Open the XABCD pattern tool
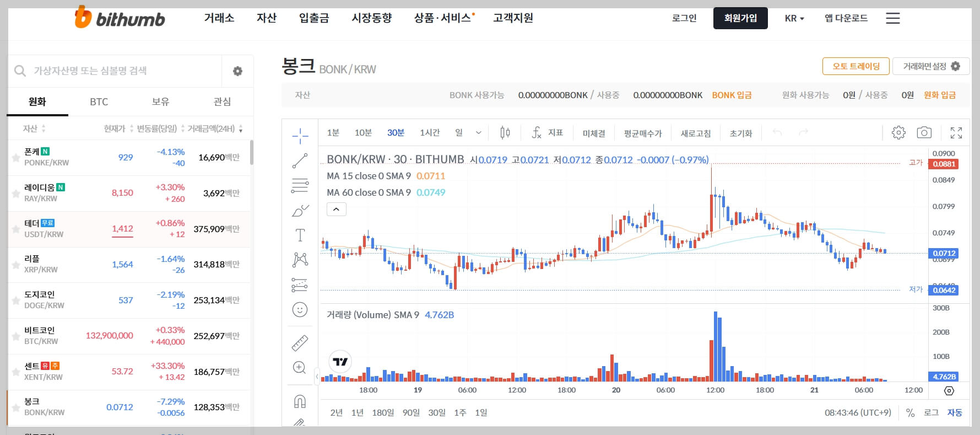The height and width of the screenshot is (435, 980). [x=300, y=259]
